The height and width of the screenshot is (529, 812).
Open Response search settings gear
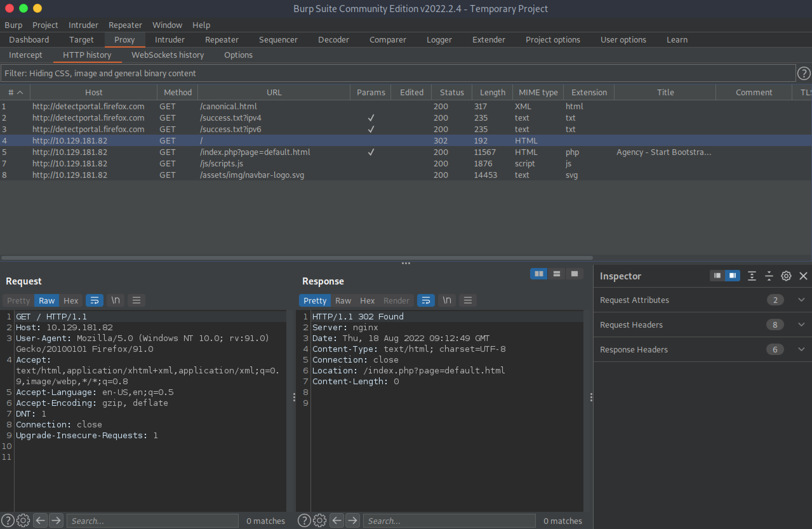click(320, 520)
